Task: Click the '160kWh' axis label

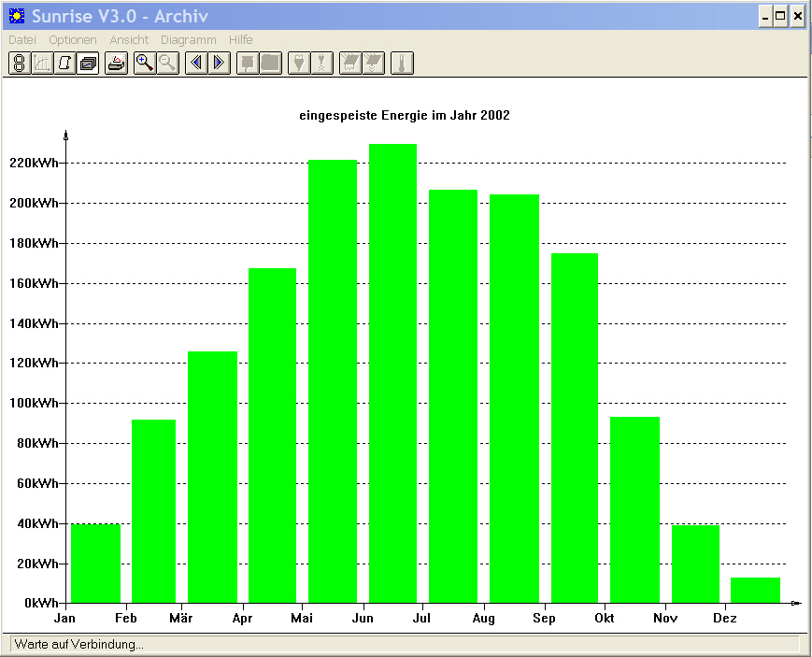Action: (34, 283)
